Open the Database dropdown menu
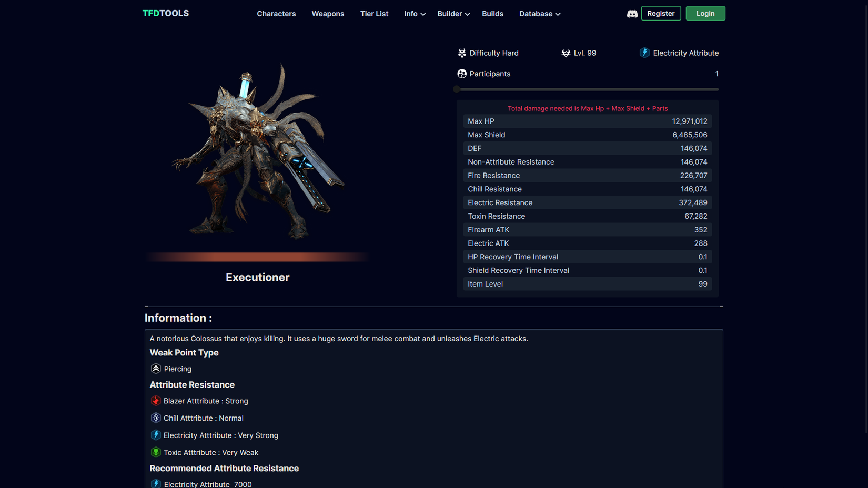The image size is (868, 488). 539,14
